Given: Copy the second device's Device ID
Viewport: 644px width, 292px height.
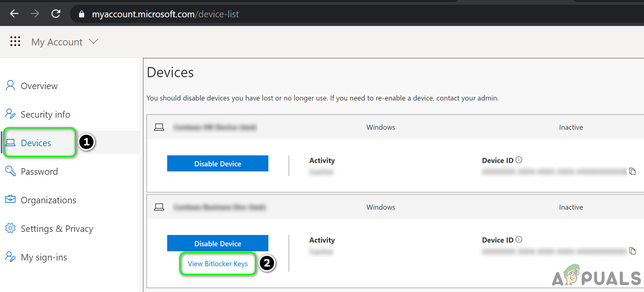Looking at the screenshot, I should pyautogui.click(x=632, y=251).
